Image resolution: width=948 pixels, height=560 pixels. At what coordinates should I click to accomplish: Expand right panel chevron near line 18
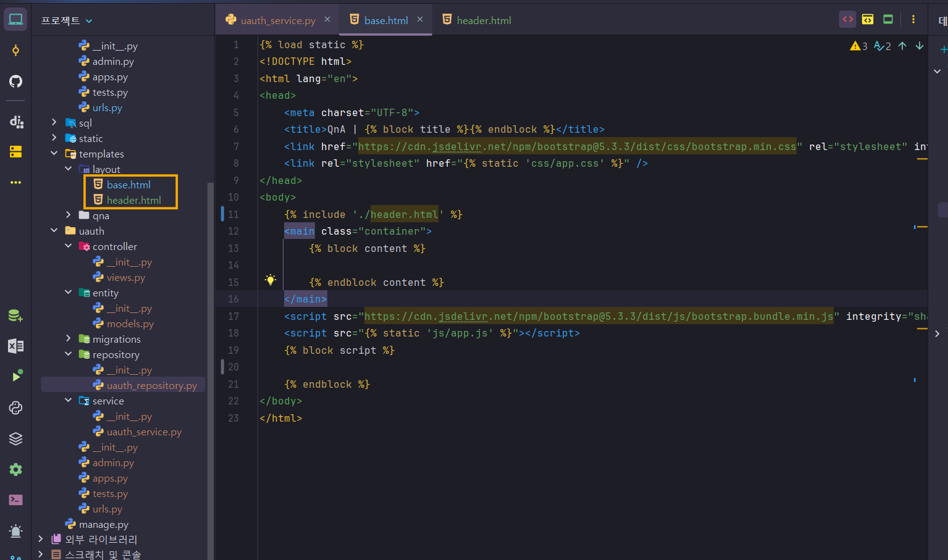938,333
